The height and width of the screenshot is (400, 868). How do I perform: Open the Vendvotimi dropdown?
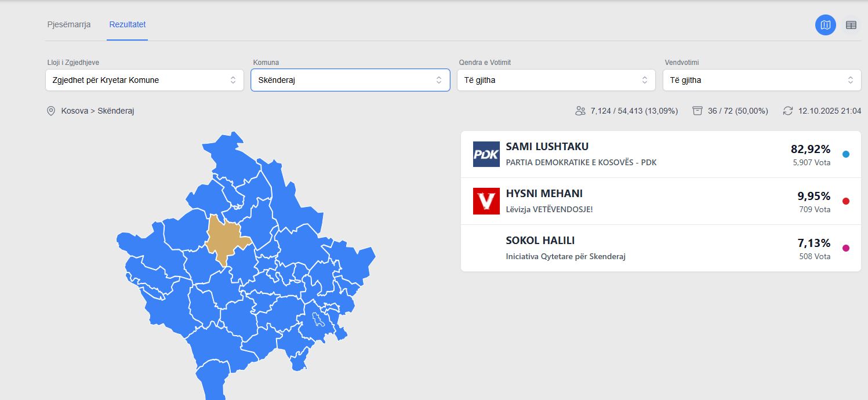click(761, 80)
